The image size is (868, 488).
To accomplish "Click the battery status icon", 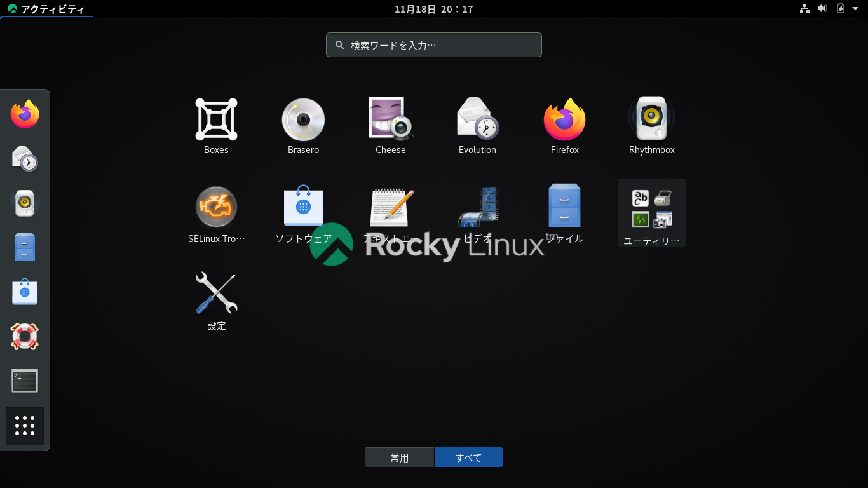I will (841, 9).
